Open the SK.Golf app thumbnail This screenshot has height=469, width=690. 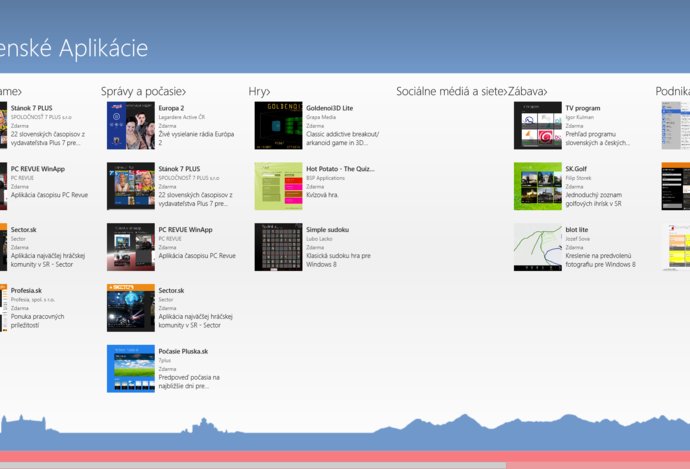[x=538, y=186]
